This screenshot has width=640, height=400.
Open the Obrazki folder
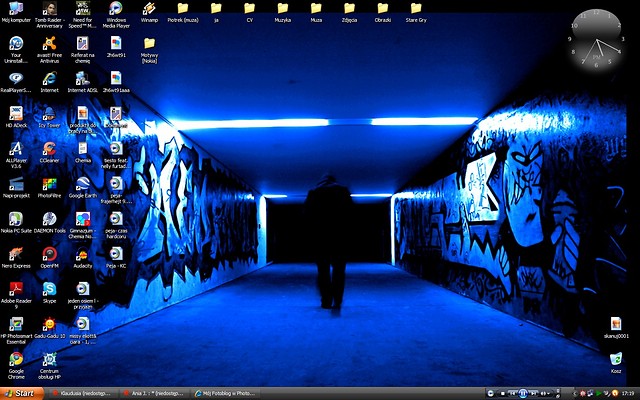382,12
